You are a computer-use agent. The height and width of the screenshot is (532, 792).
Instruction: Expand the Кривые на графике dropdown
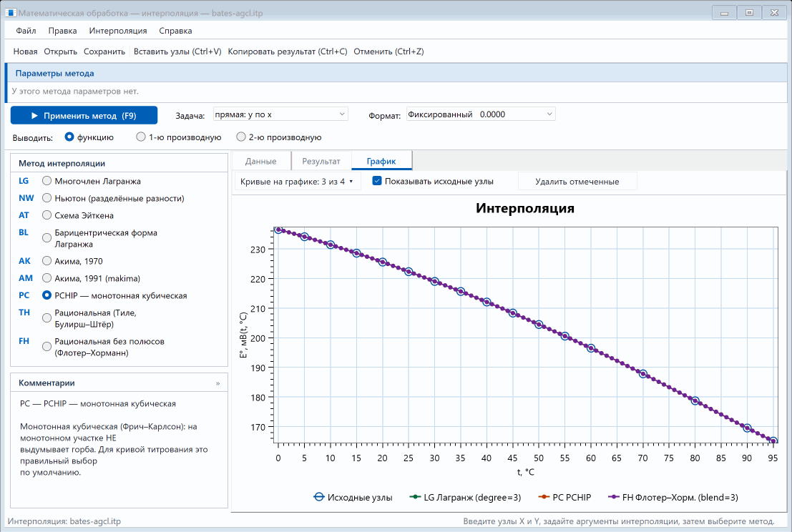[x=297, y=182]
